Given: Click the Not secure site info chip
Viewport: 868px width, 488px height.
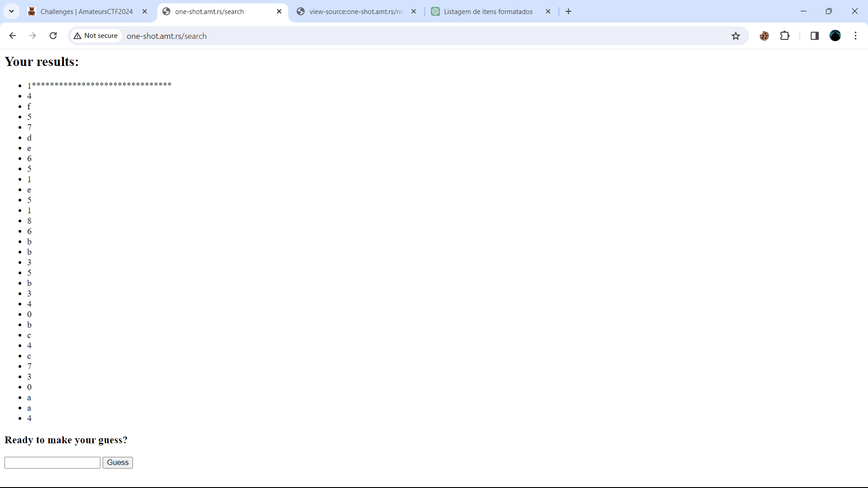Looking at the screenshot, I should pyautogui.click(x=96, y=36).
